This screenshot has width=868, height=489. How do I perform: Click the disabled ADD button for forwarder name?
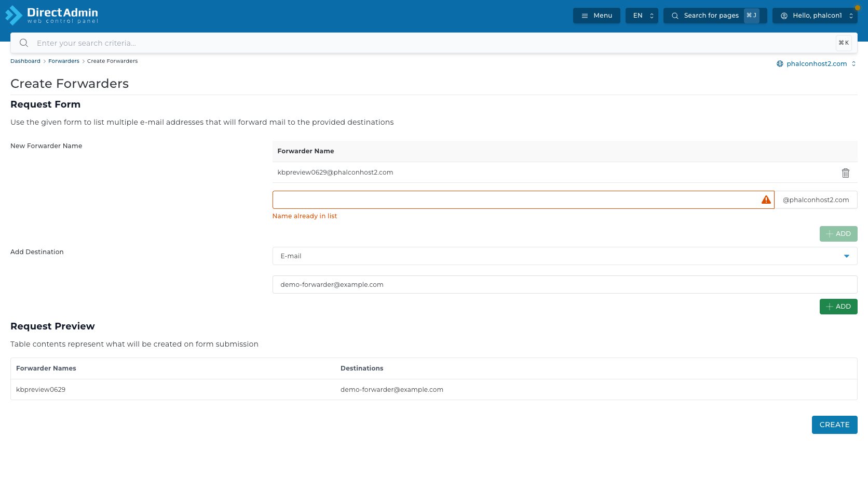point(838,234)
